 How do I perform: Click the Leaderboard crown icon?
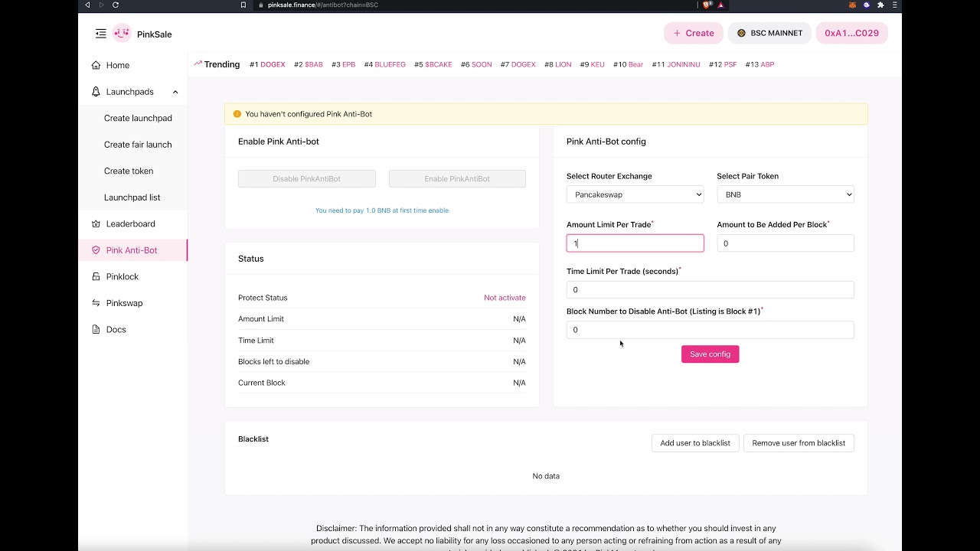[x=96, y=223]
